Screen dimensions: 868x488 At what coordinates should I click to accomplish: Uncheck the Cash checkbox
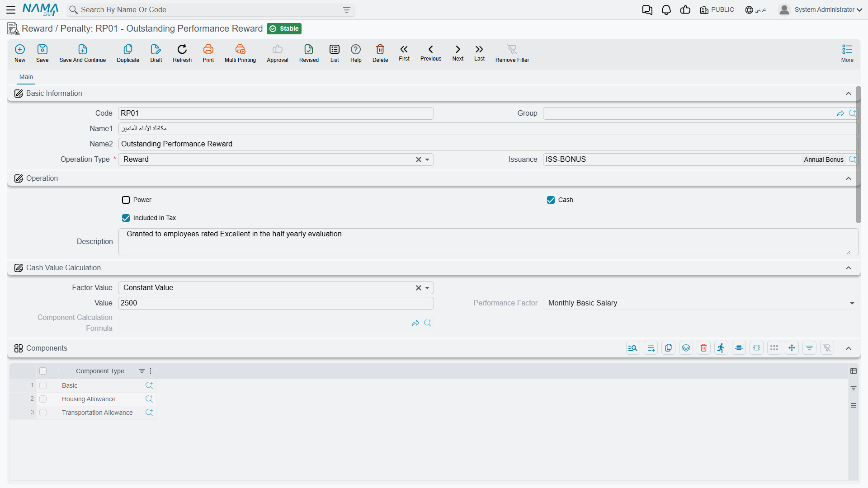(551, 200)
